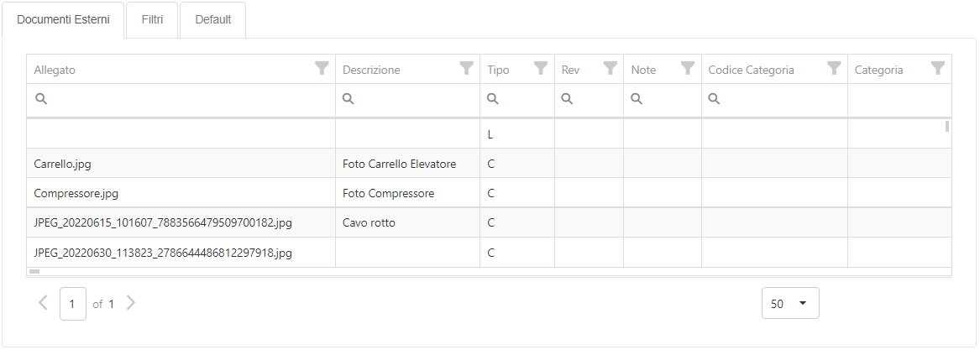Image resolution: width=980 pixels, height=350 pixels.
Task: Click the Allegato search filter field
Action: (181, 99)
